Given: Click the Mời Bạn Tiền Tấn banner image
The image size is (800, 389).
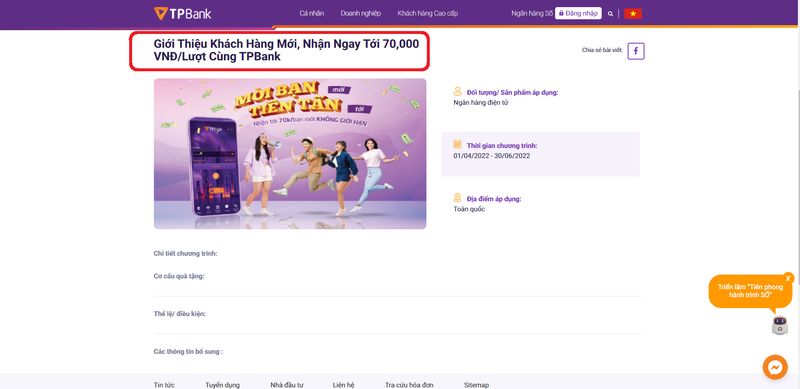Looking at the screenshot, I should 290,154.
